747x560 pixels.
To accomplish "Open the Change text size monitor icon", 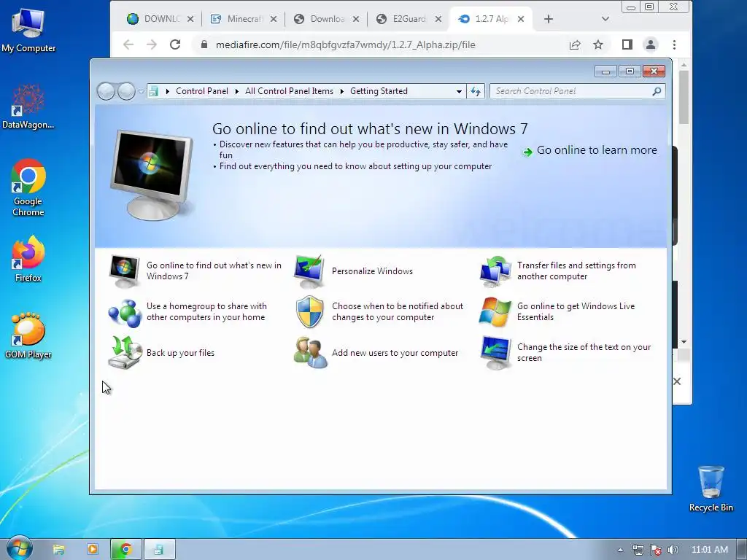I will point(495,352).
